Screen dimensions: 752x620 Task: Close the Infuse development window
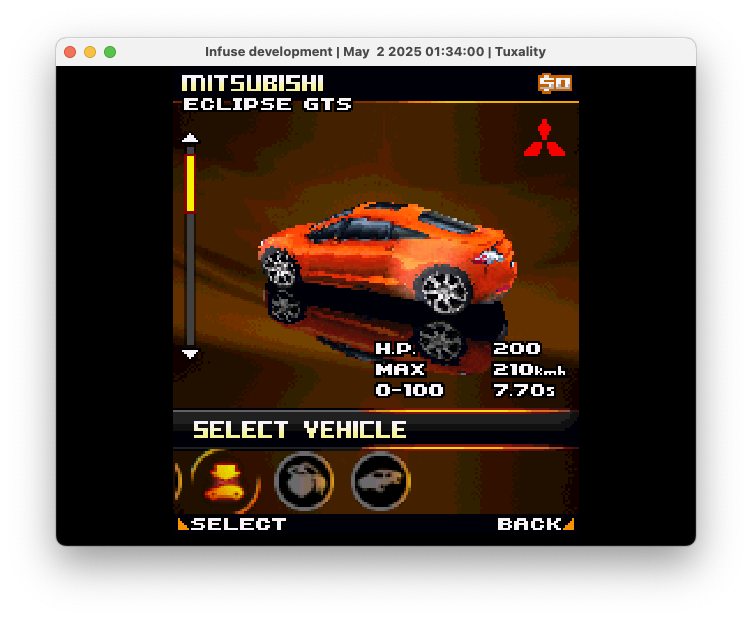70,52
